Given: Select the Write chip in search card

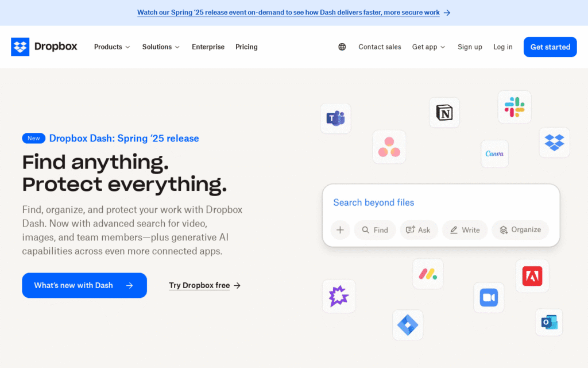Looking at the screenshot, I should [x=465, y=230].
